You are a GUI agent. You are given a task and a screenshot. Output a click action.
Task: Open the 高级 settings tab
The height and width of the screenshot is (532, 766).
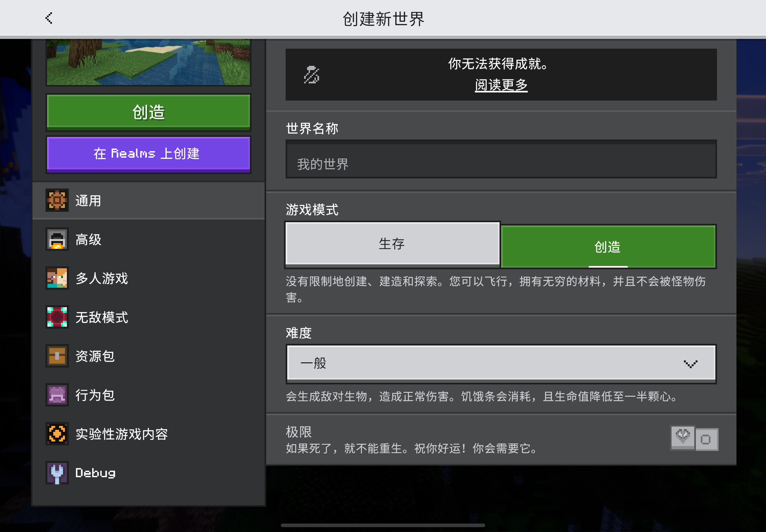click(x=148, y=239)
